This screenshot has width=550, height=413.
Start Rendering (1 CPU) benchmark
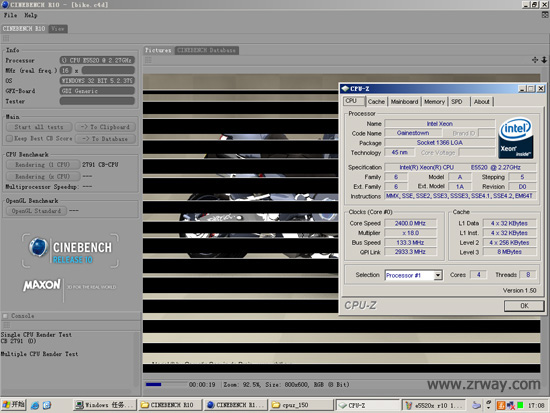[x=42, y=165]
